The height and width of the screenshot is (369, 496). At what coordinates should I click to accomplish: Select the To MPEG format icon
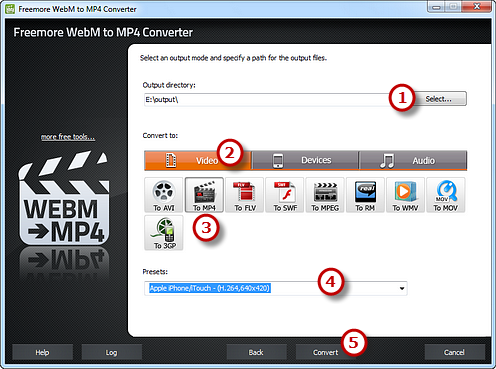325,195
